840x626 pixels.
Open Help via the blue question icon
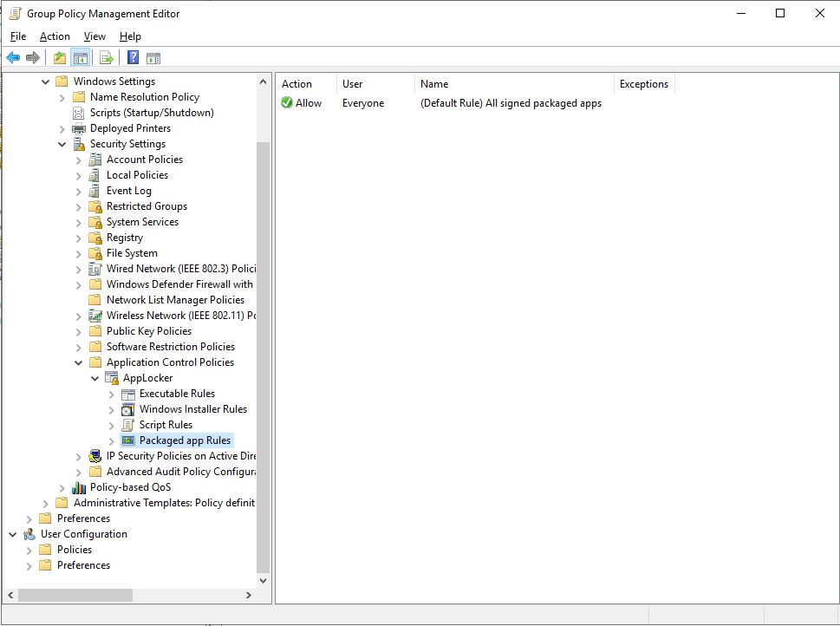[x=133, y=57]
